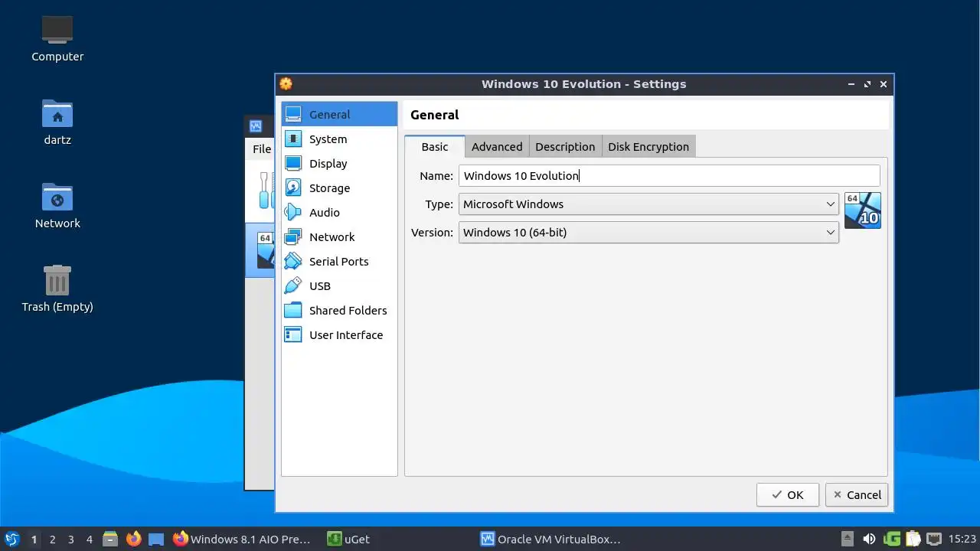This screenshot has height=551, width=980.
Task: Open the General settings category
Action: (x=339, y=114)
